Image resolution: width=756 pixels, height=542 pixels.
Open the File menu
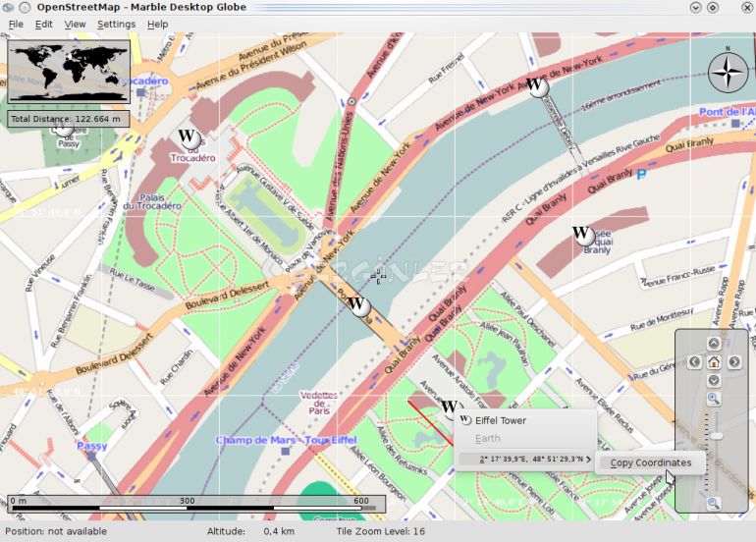(x=16, y=25)
